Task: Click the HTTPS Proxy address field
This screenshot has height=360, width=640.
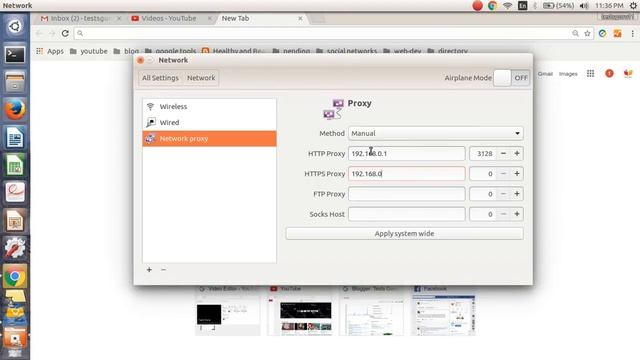Action: 407,173
